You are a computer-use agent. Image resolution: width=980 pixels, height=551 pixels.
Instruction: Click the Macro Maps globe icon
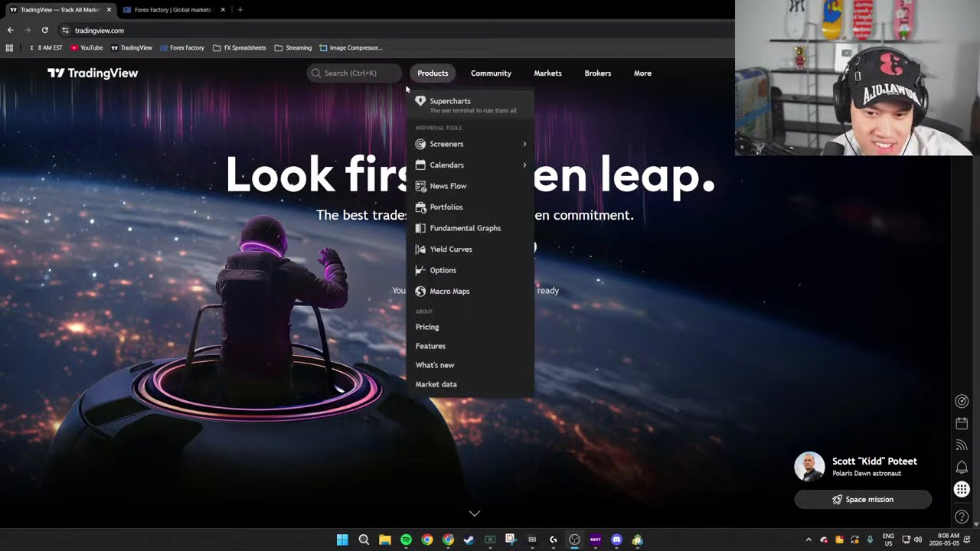[x=420, y=292]
